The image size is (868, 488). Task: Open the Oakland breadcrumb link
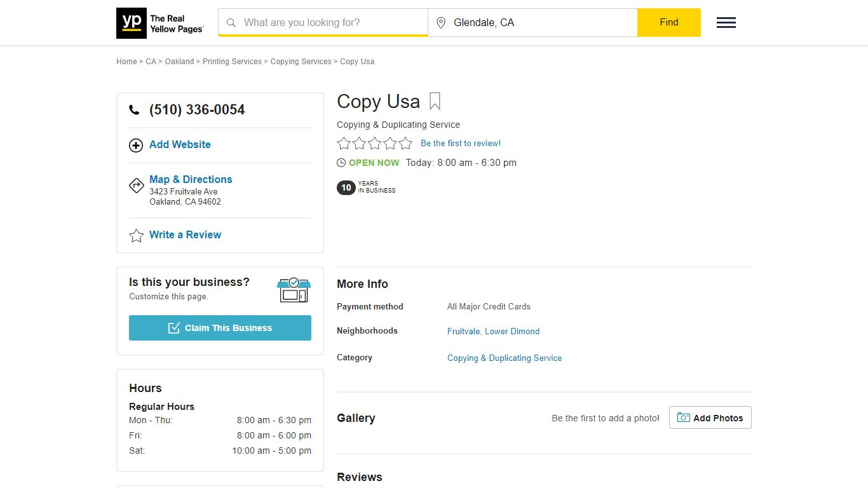179,62
